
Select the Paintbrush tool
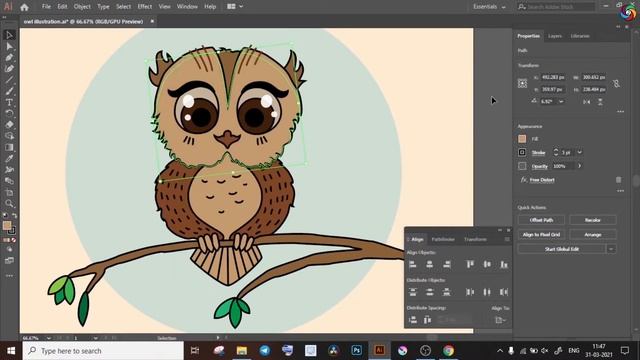9,91
